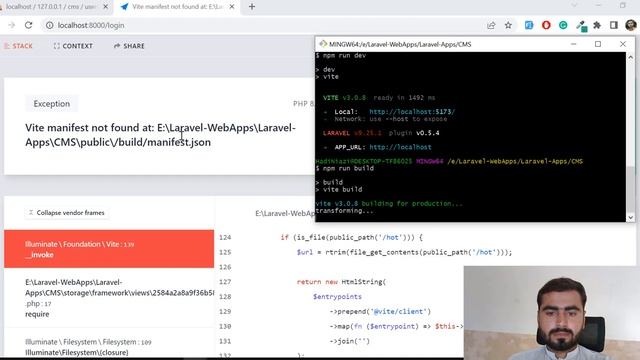Click the terminal scrollbar thumb
640x360 pixels.
[631, 189]
